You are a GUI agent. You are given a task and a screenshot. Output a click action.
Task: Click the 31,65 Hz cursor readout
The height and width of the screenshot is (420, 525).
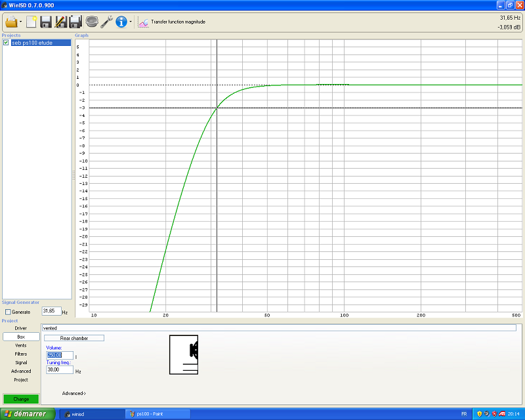pos(510,18)
